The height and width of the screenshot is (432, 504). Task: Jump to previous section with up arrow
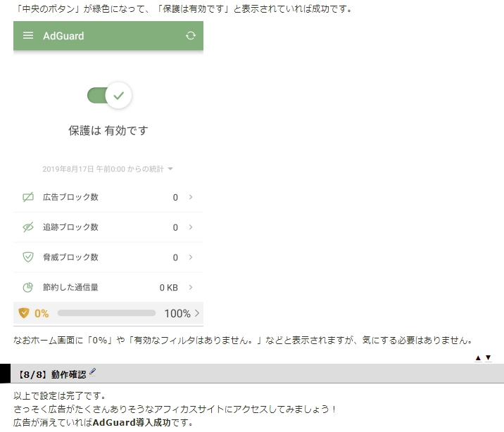pos(478,358)
